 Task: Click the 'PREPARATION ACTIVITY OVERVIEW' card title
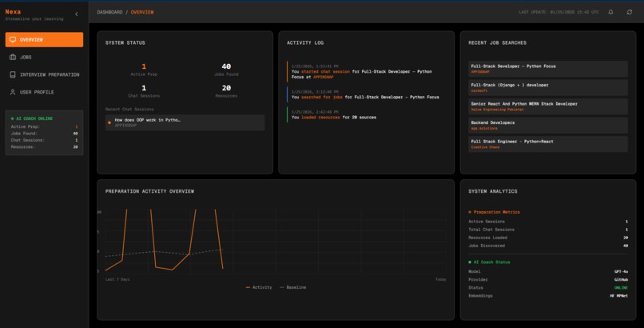coord(149,191)
